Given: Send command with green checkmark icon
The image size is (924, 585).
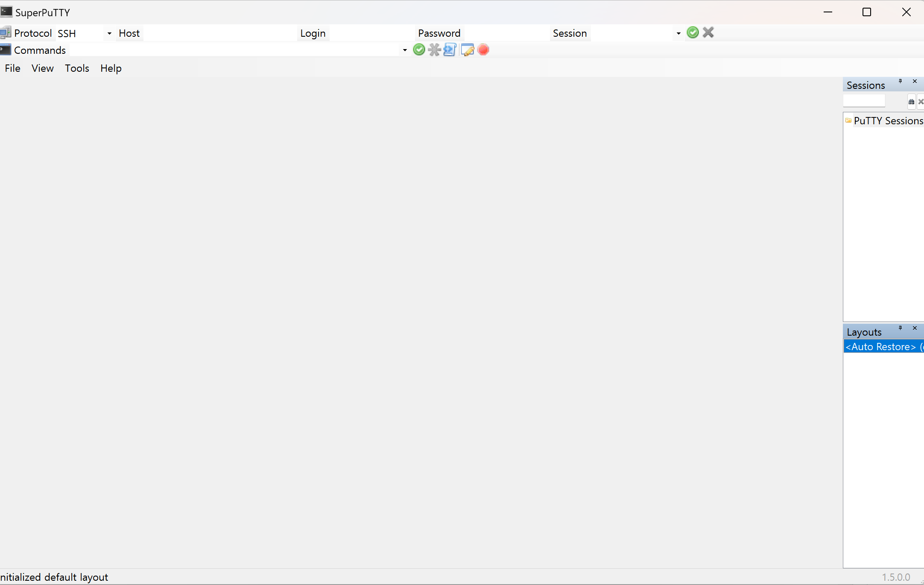Looking at the screenshot, I should coord(419,50).
